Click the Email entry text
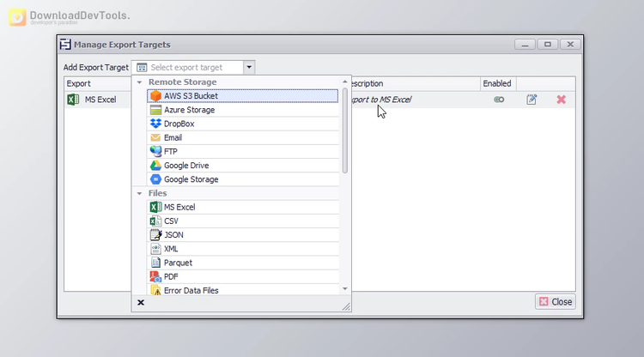 coord(173,137)
